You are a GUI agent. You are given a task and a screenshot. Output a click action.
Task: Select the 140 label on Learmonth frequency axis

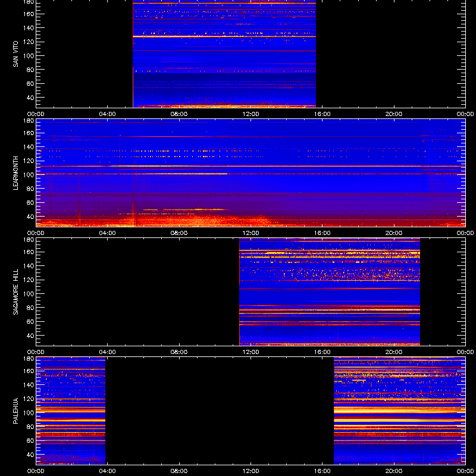click(x=29, y=147)
